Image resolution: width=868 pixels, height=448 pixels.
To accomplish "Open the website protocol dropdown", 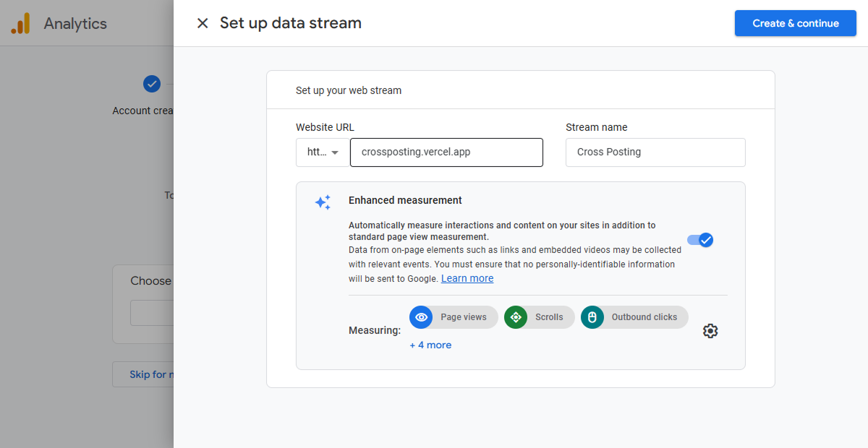I will coord(321,152).
